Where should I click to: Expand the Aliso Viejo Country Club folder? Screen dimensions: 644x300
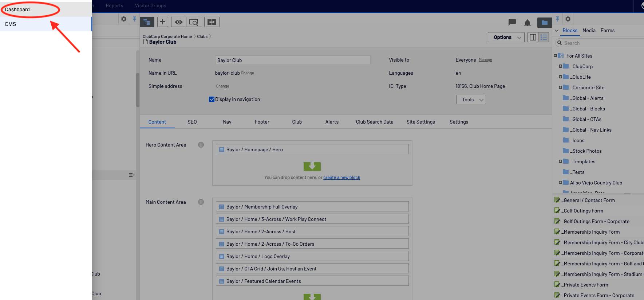click(x=560, y=183)
